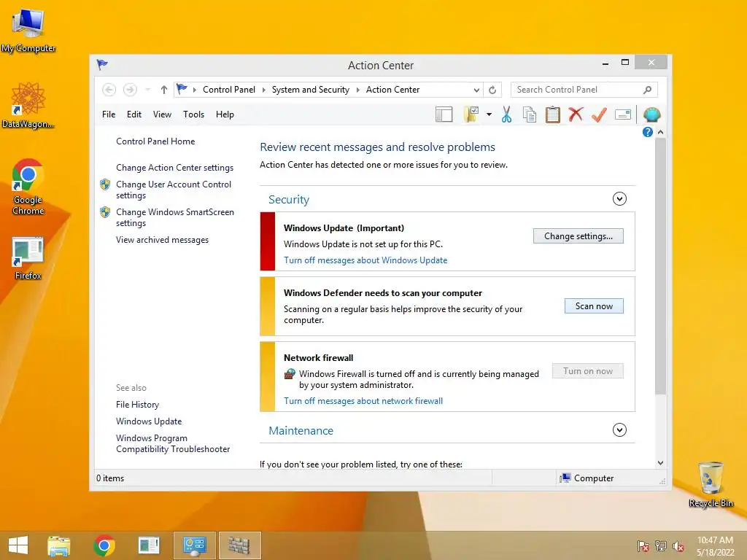Open the View menu
747x560 pixels.
pos(162,114)
